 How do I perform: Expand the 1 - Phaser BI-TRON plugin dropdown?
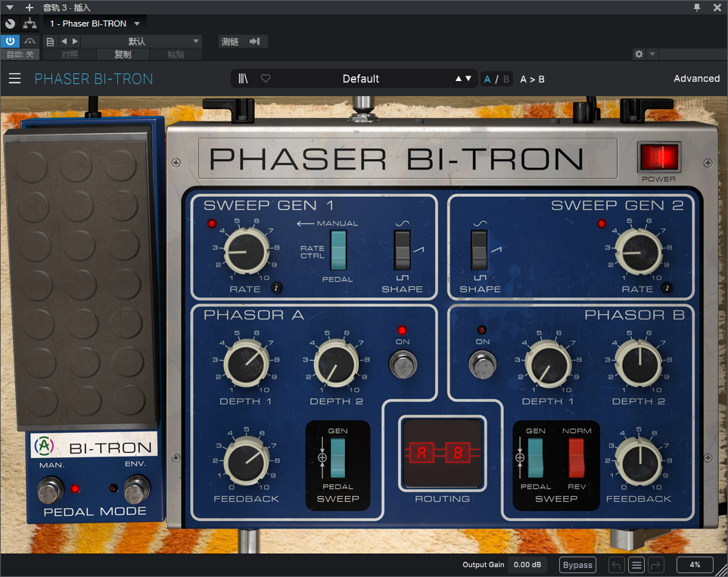tap(95, 23)
